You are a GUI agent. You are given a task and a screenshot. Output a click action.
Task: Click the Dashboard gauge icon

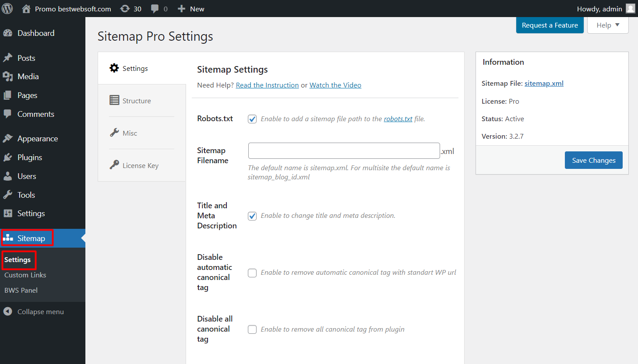[7, 33]
